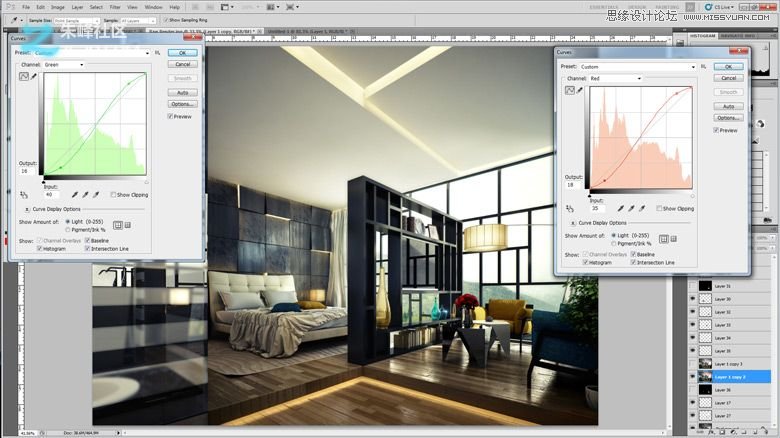Activate on-image adjustment tool in Red Curves dialog
780x438 pixels.
coord(570,208)
